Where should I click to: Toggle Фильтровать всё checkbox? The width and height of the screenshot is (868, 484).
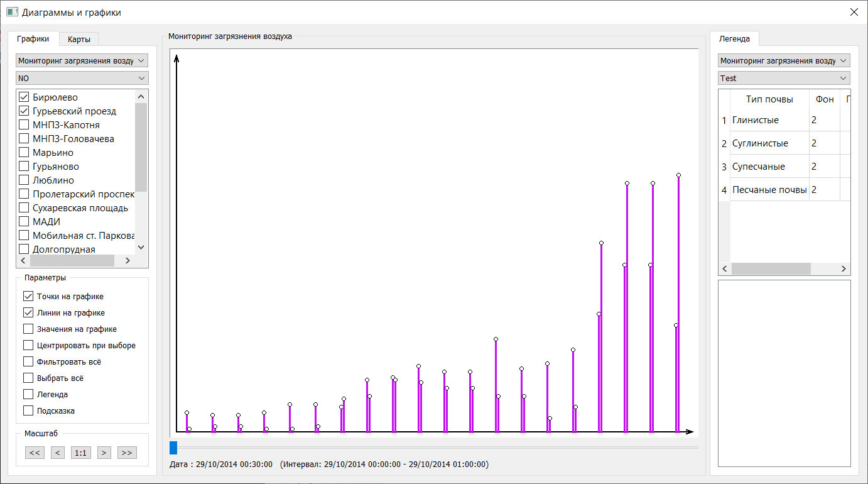(x=28, y=361)
